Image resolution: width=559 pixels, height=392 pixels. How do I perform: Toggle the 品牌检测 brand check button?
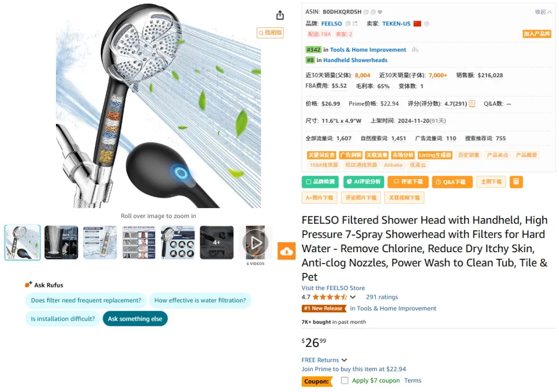tap(320, 182)
